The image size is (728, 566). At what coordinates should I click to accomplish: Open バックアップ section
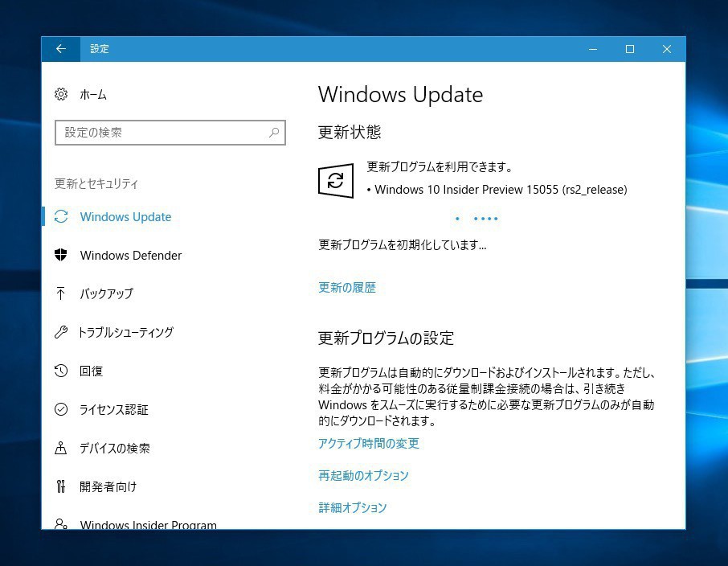coord(106,293)
